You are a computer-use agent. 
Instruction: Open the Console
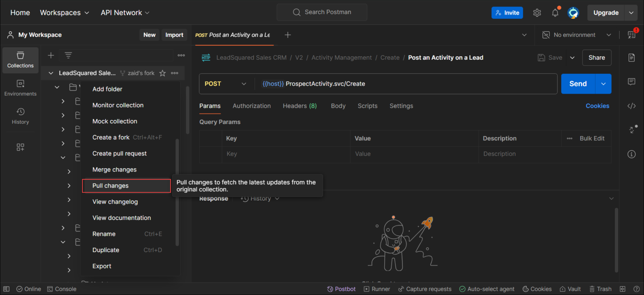[61, 289]
